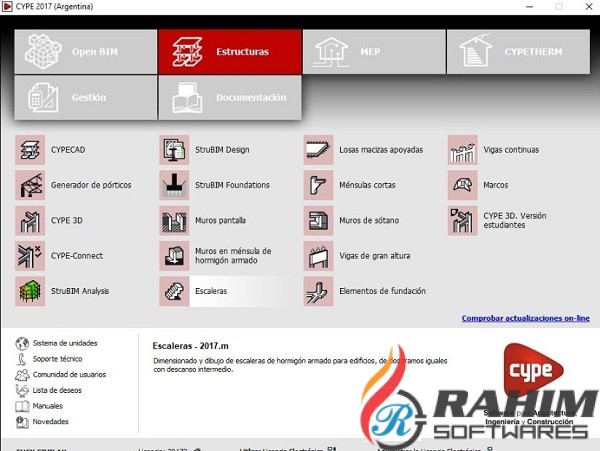600x451 pixels.
Task: Switch to the Gestión tab
Action: click(x=86, y=98)
